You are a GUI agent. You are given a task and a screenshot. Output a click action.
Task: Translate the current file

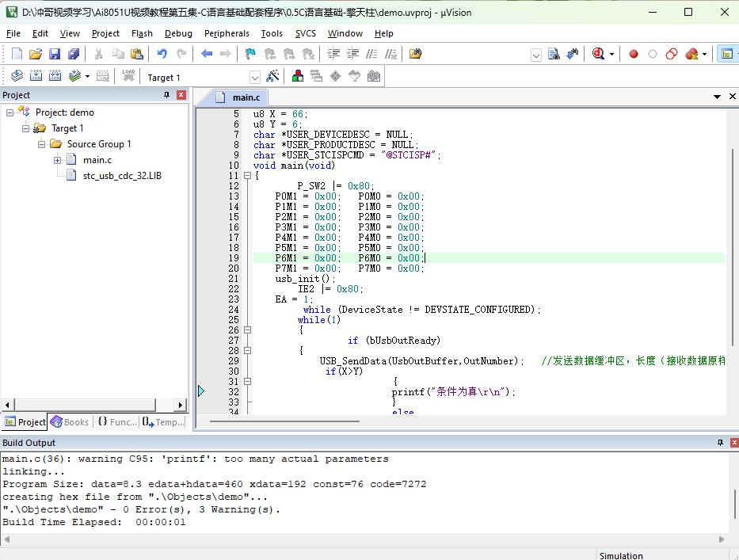point(17,76)
